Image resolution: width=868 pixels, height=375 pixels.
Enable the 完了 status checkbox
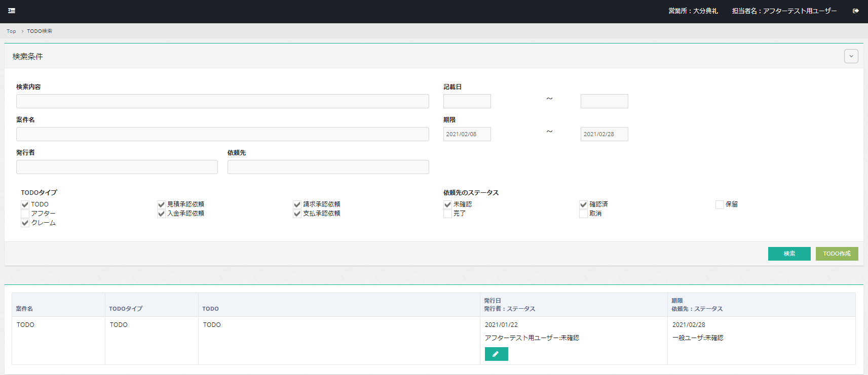tap(447, 214)
